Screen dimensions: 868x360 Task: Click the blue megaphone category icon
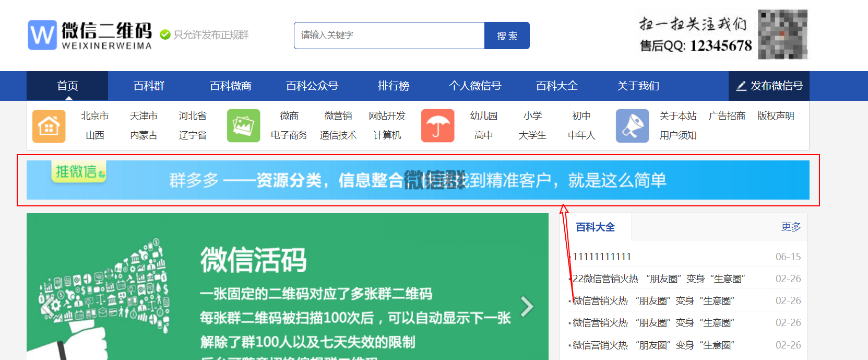point(632,126)
